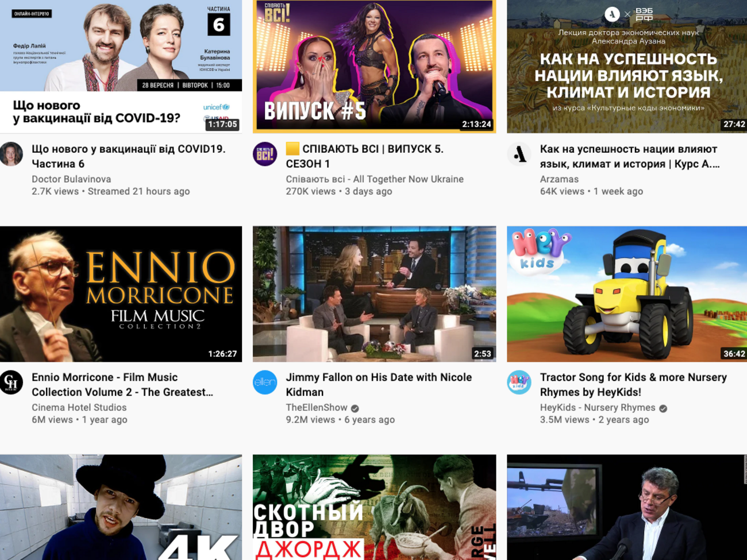This screenshot has width=747, height=560.
Task: Play the Ennio Morricone Film Music thumbnail
Action: click(121, 293)
